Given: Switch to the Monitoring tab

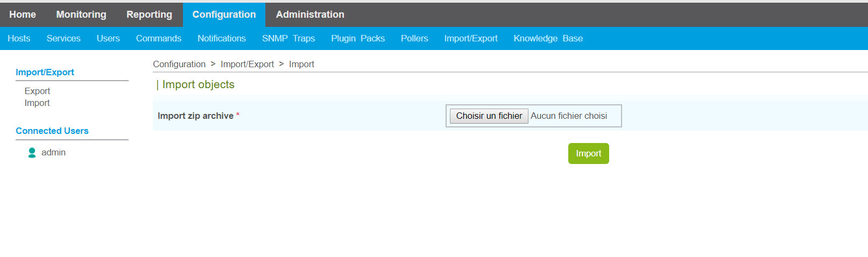Looking at the screenshot, I should pyautogui.click(x=81, y=15).
